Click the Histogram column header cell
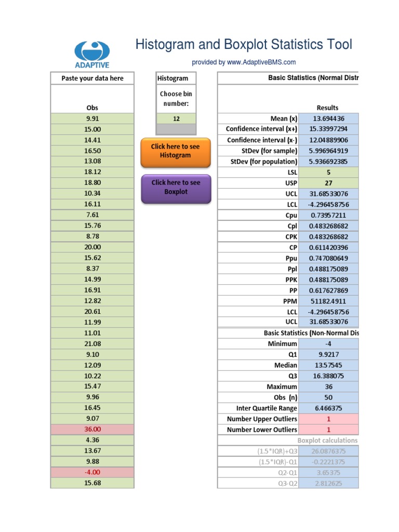This screenshot has height=532, width=399. [176, 78]
